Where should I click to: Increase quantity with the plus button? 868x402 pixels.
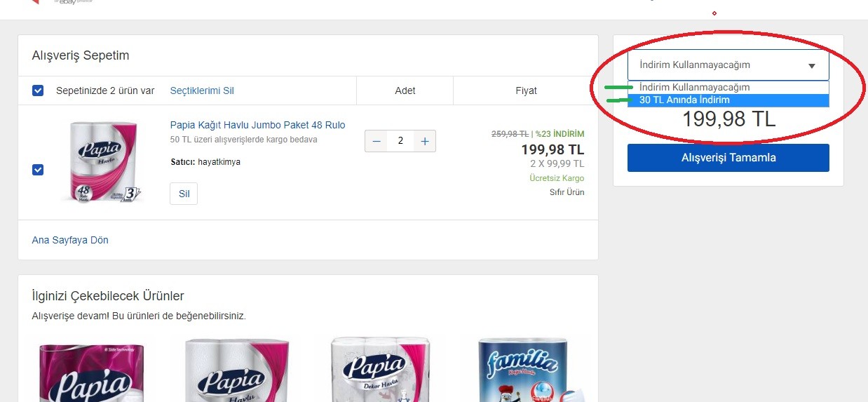pyautogui.click(x=424, y=141)
